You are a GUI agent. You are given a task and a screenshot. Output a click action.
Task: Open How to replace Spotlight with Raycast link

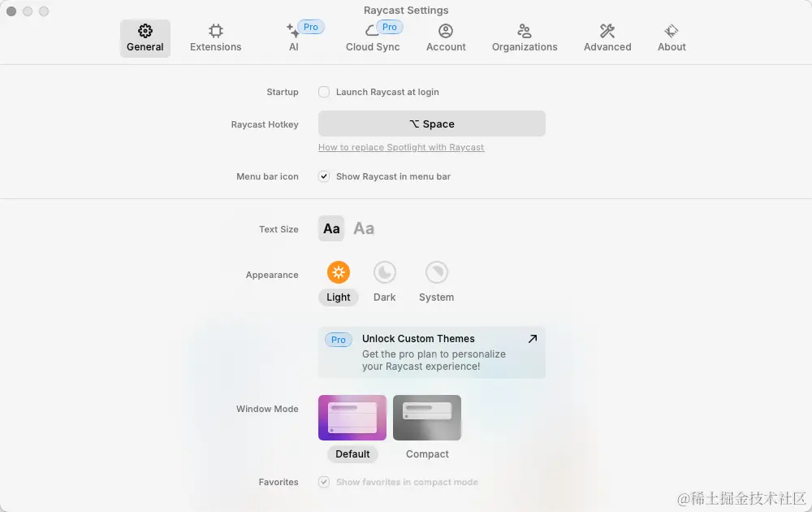tap(401, 147)
